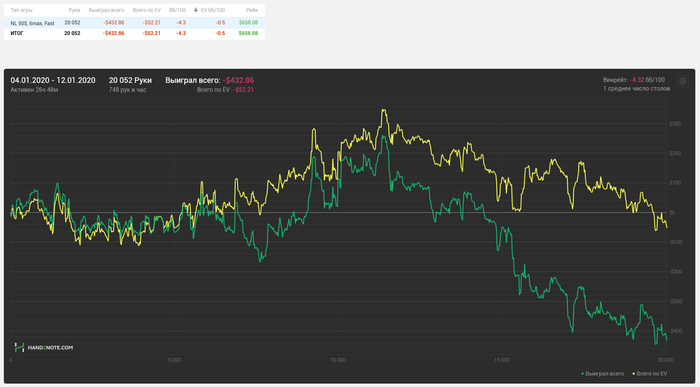
Task: Sort table by 'Тип игры' column header
Action: coord(21,10)
